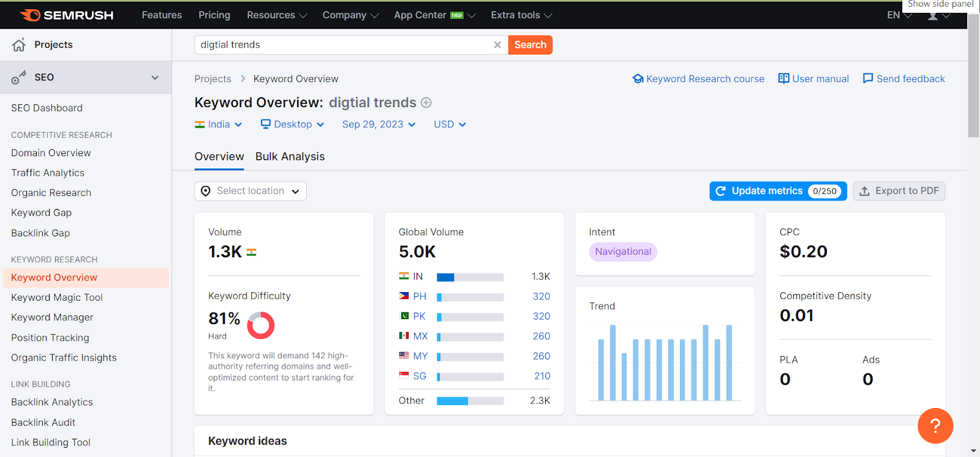Open Link Building Tool
This screenshot has height=457, width=980.
tap(51, 443)
